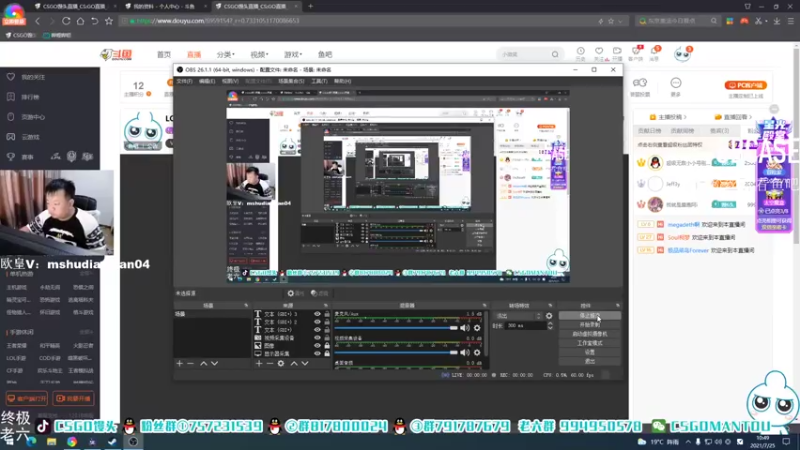Adjust mic/Aux volume slider
The image size is (800, 450).
tap(396, 328)
